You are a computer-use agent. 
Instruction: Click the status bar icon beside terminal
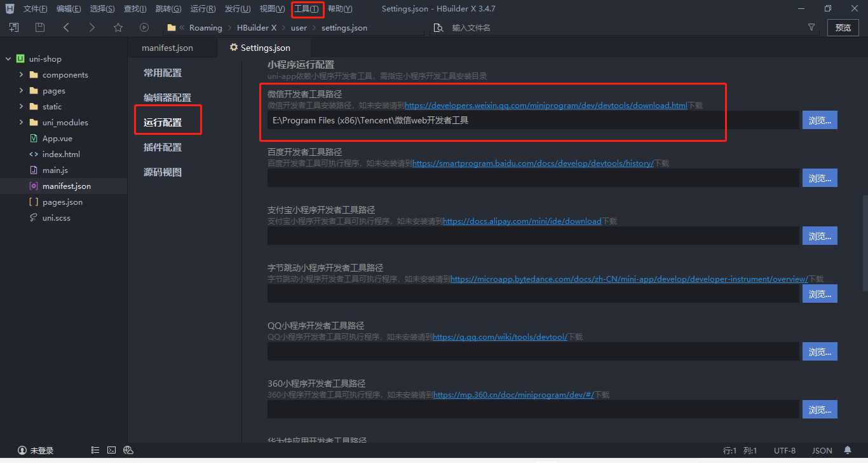[x=128, y=450]
